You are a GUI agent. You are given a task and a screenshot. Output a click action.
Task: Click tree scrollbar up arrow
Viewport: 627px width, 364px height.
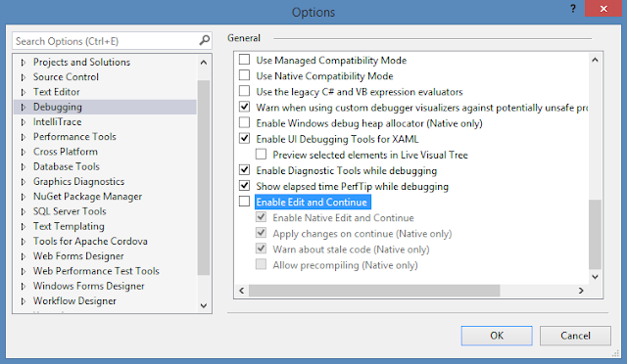click(204, 63)
